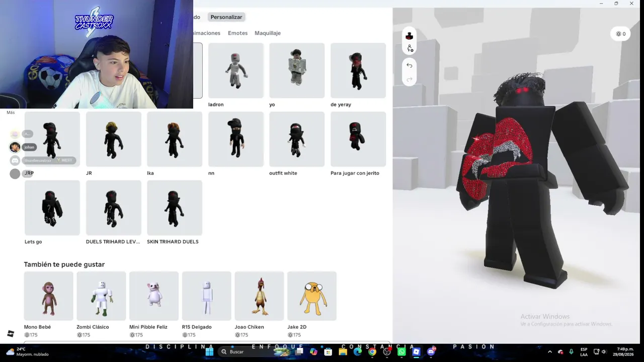Open the Robux balance indicator
The width and height of the screenshot is (644, 362).
621,34
